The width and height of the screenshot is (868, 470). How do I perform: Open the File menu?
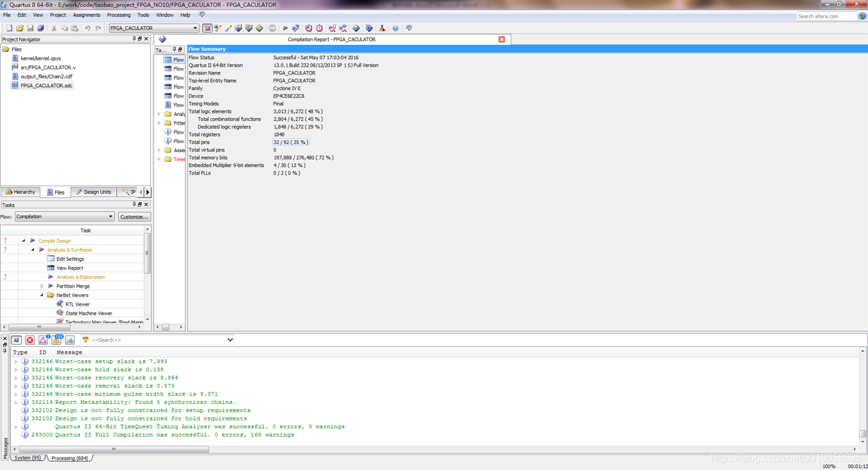(x=7, y=15)
